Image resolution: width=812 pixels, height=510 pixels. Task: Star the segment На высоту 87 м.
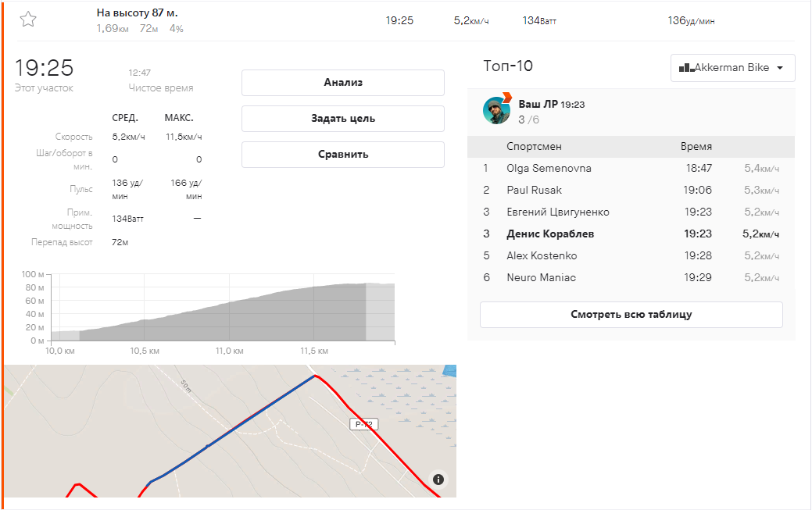tap(28, 20)
